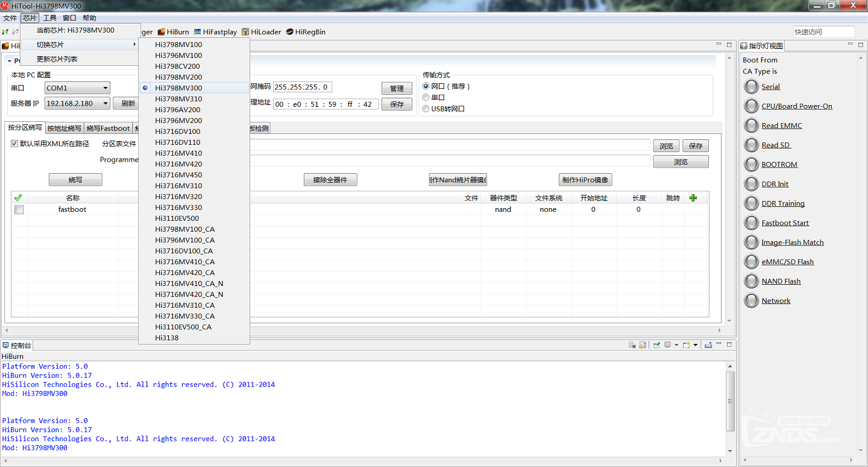Screen dimensions: 868x467
Task: Click the 制作Nand烧片器镜像 button
Action: click(458, 180)
